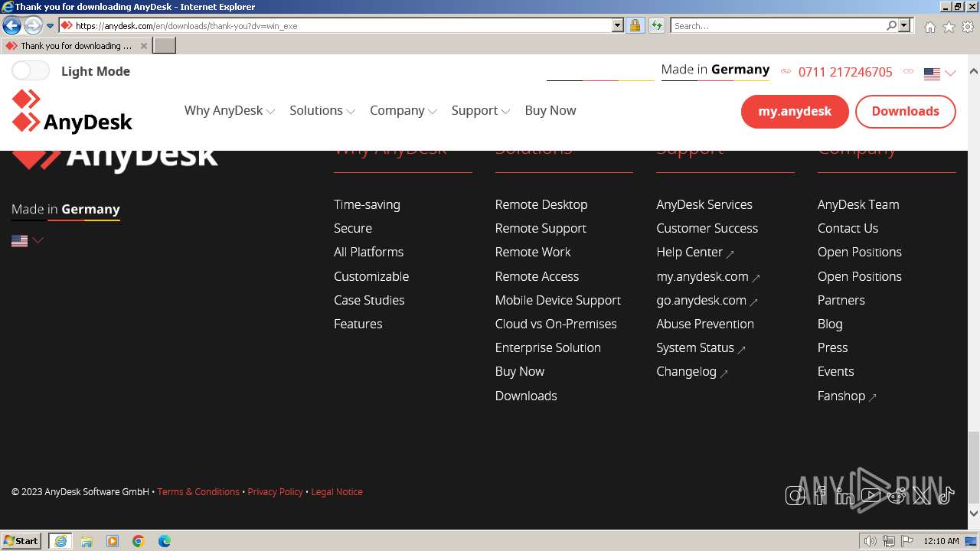Click the security lock icon in address bar
980x551 pixels.
[x=635, y=25]
